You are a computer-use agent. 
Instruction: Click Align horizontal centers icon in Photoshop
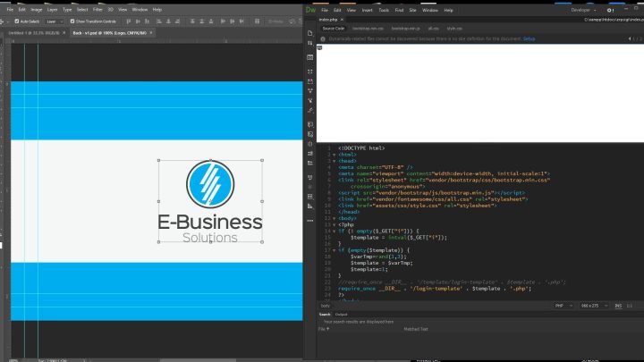tap(168, 21)
